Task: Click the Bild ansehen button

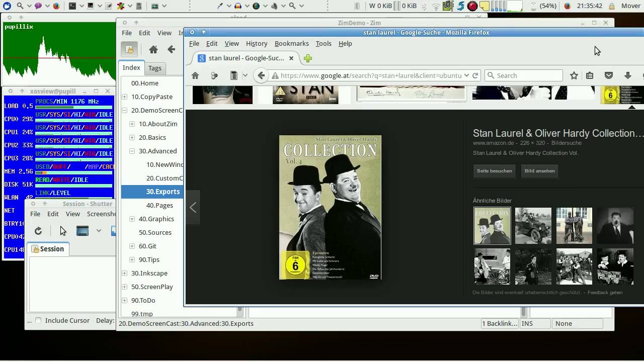Action: [540, 171]
